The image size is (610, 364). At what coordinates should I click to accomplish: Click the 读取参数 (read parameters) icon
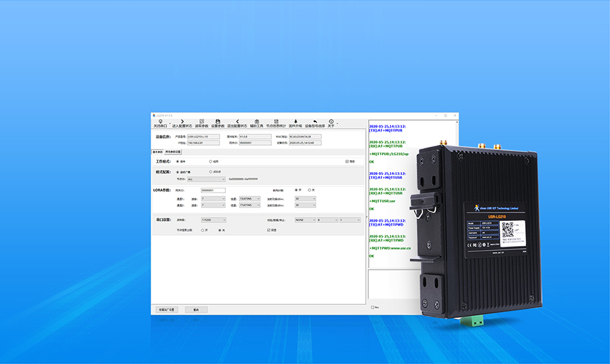click(201, 123)
